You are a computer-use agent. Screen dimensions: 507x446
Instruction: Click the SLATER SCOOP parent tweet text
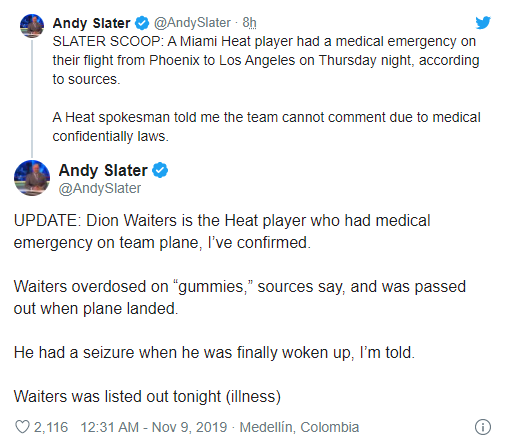266,60
